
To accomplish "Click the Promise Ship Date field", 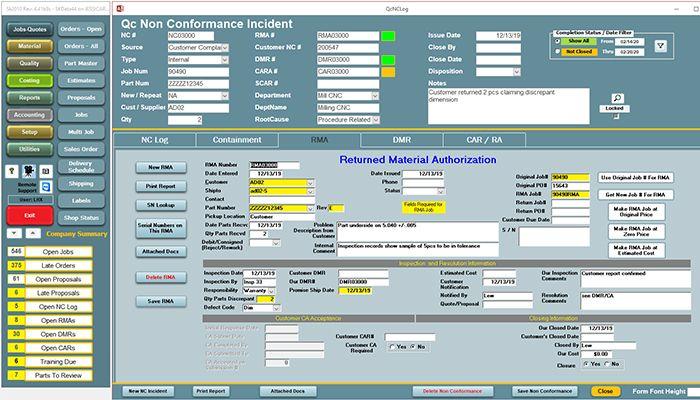I will 355,291.
